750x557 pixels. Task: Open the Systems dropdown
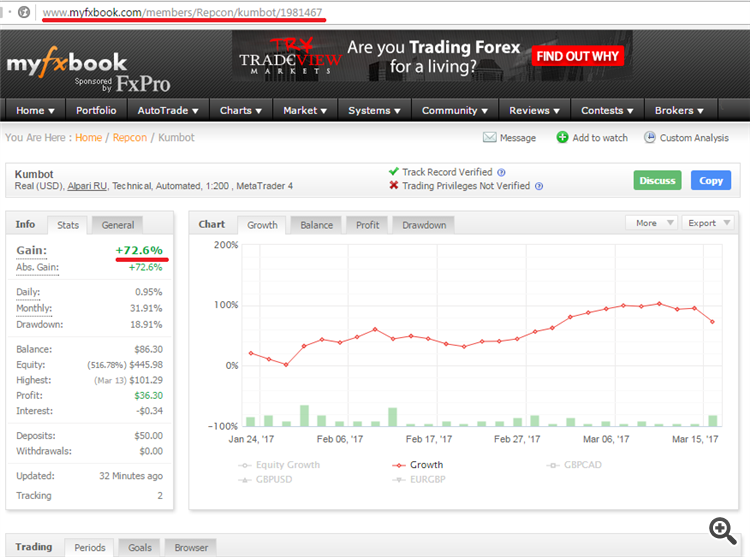(x=374, y=110)
